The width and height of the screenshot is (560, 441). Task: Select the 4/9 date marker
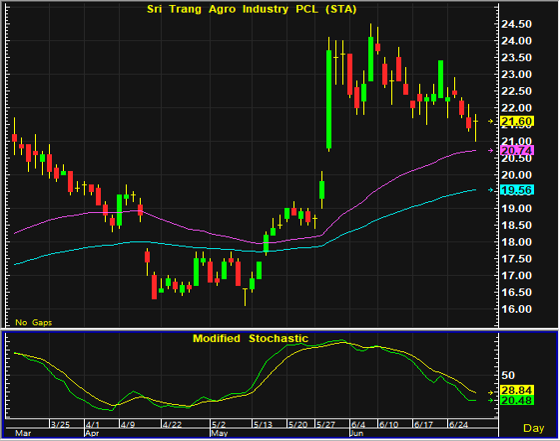click(x=128, y=425)
